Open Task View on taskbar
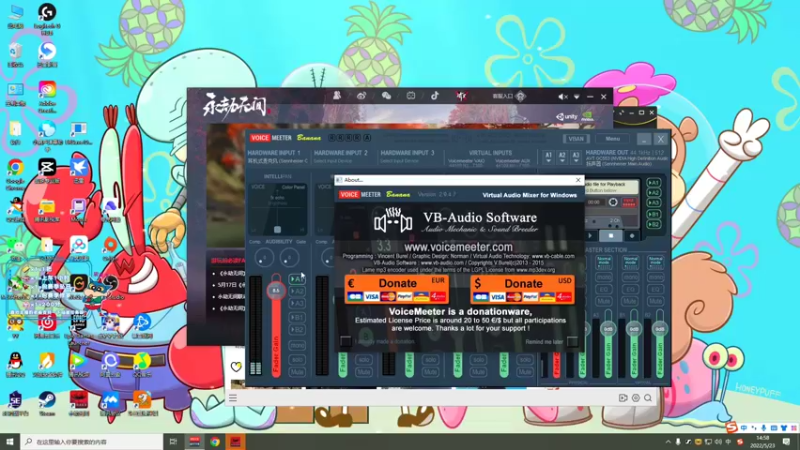800x450 pixels. (173, 442)
